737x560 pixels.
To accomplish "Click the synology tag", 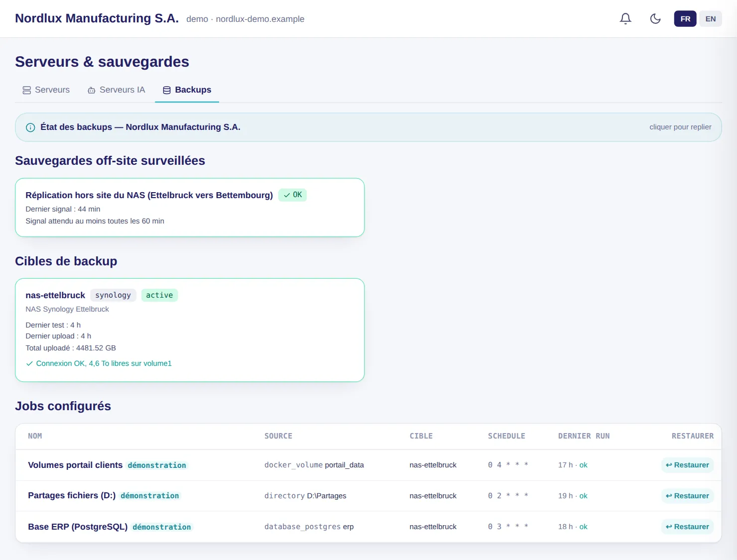I will (x=113, y=295).
